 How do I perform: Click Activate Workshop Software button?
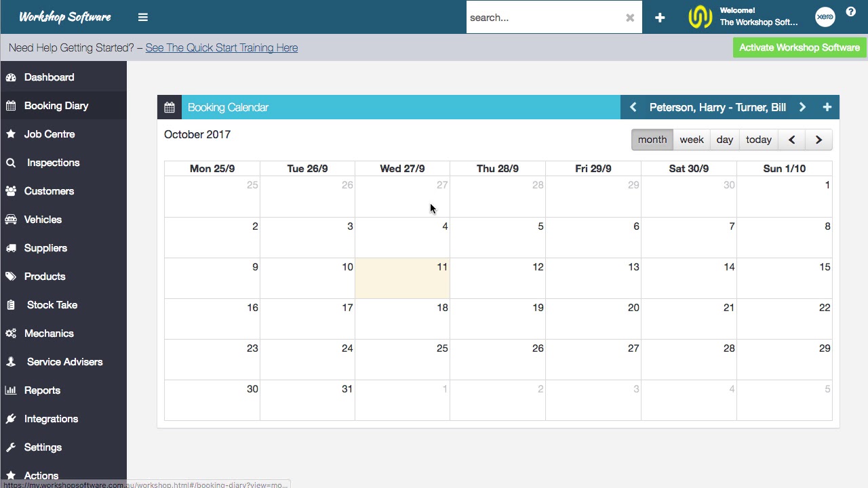[x=800, y=47]
